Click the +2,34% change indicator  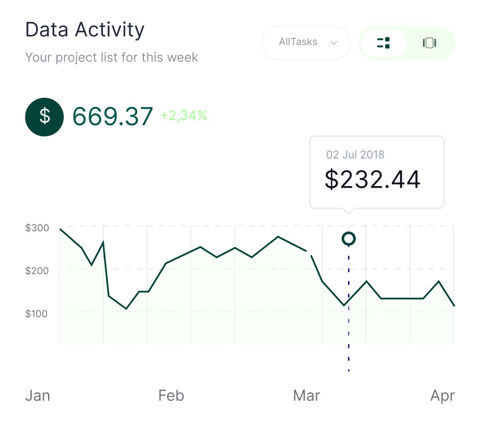(184, 115)
